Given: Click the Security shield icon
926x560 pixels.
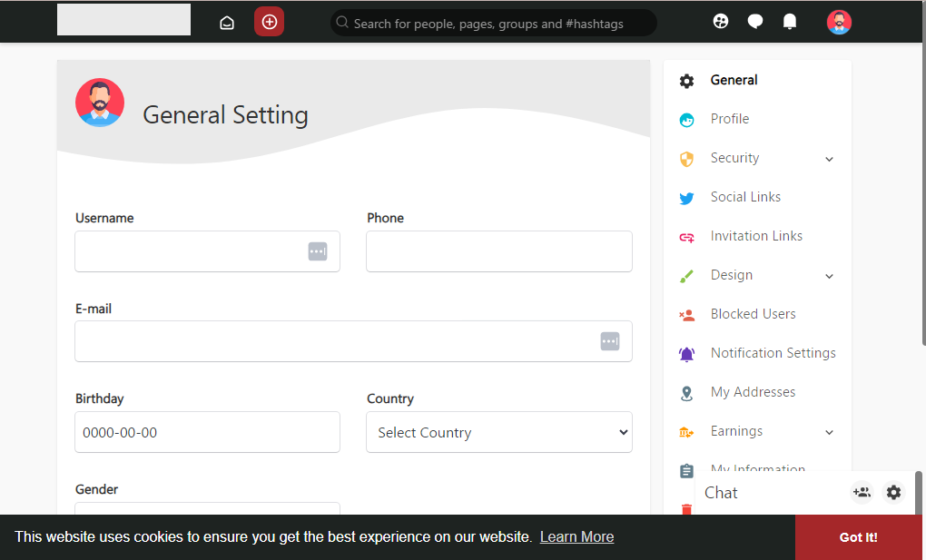Looking at the screenshot, I should pos(686,159).
